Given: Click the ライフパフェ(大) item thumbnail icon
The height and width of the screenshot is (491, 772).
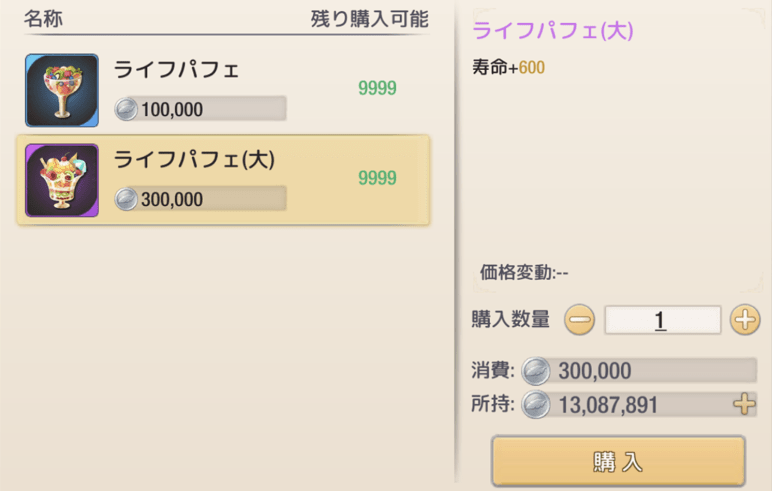Looking at the screenshot, I should [62, 180].
